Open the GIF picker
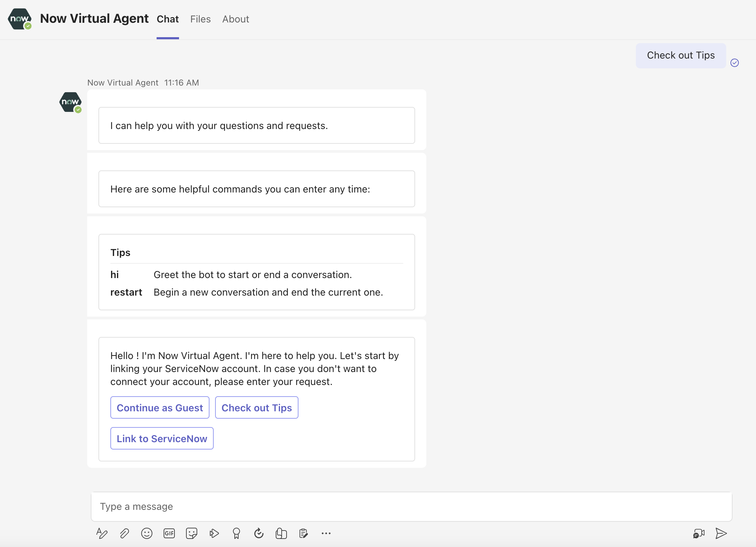Image resolution: width=756 pixels, height=547 pixels. click(169, 533)
